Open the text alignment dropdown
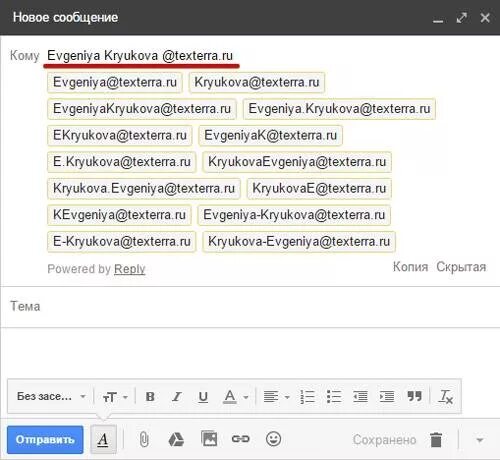 (276, 397)
